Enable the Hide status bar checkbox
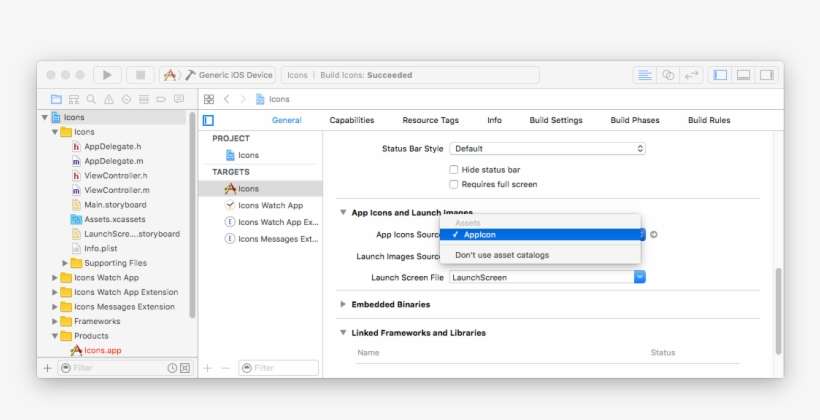The height and width of the screenshot is (420, 820). (x=454, y=170)
